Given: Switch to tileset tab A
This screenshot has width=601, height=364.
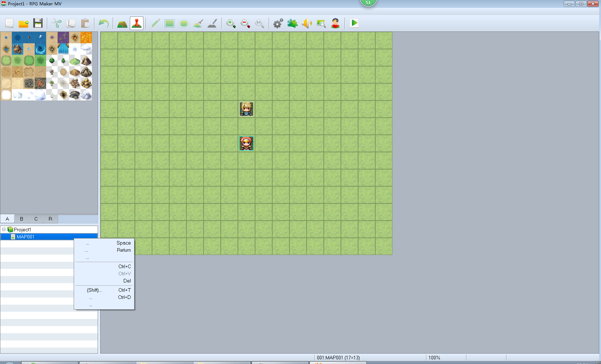Looking at the screenshot, I should [x=7, y=219].
